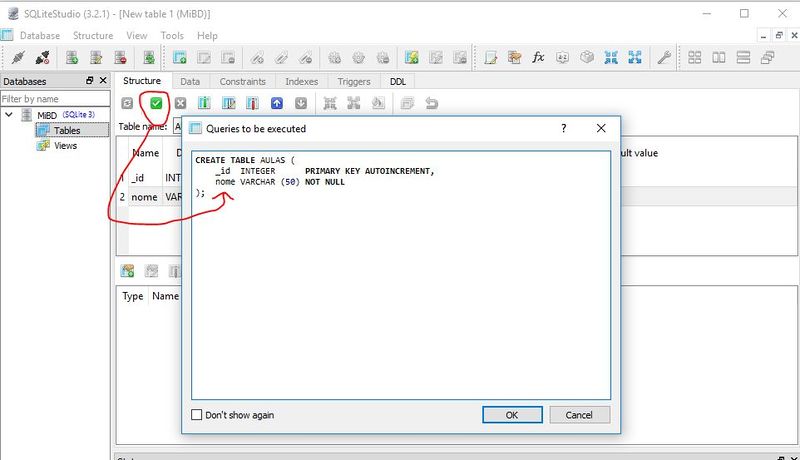Image resolution: width=800 pixels, height=460 pixels.
Task: Click the move column down arrow icon
Action: point(301,104)
